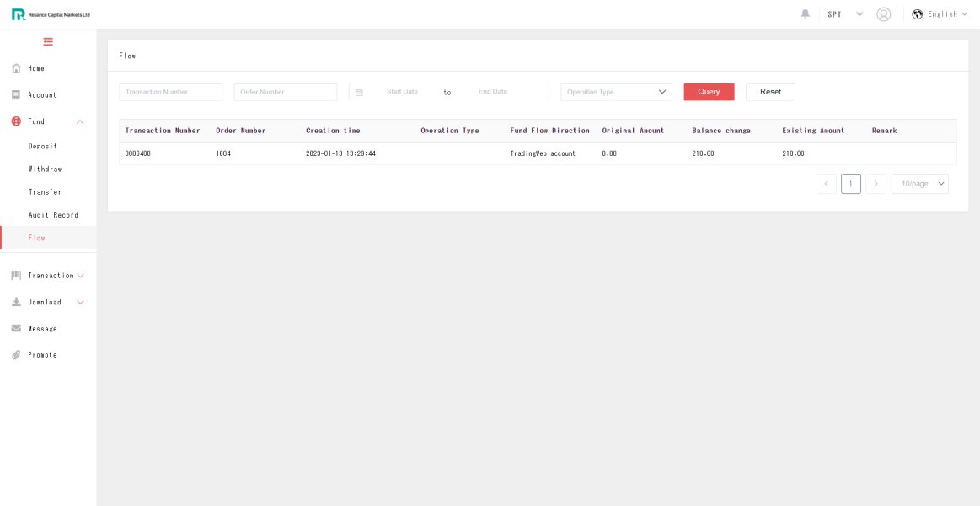Click the red Query button

pyautogui.click(x=709, y=92)
